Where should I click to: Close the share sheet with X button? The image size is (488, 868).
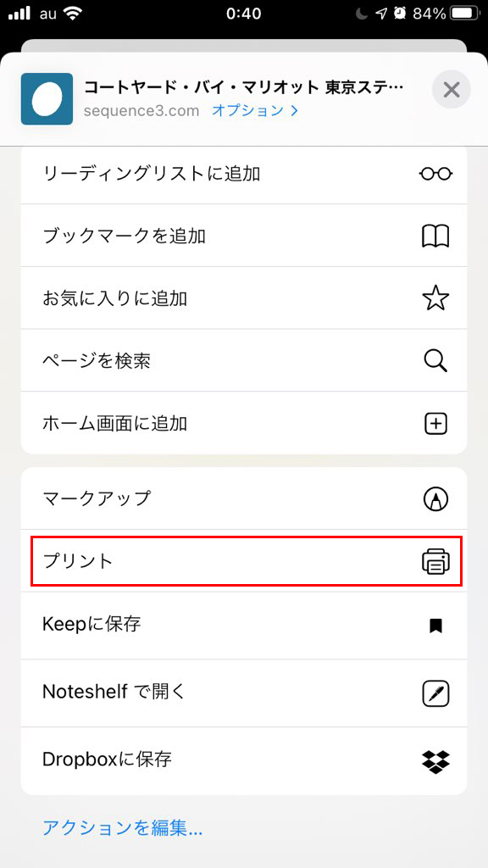pos(452,89)
